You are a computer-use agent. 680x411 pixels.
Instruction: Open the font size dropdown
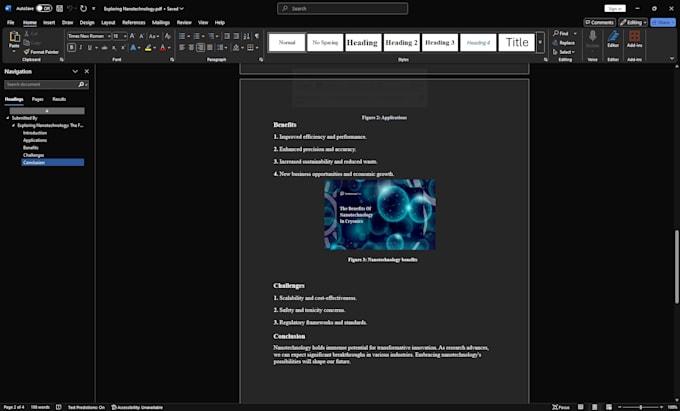[125, 36]
